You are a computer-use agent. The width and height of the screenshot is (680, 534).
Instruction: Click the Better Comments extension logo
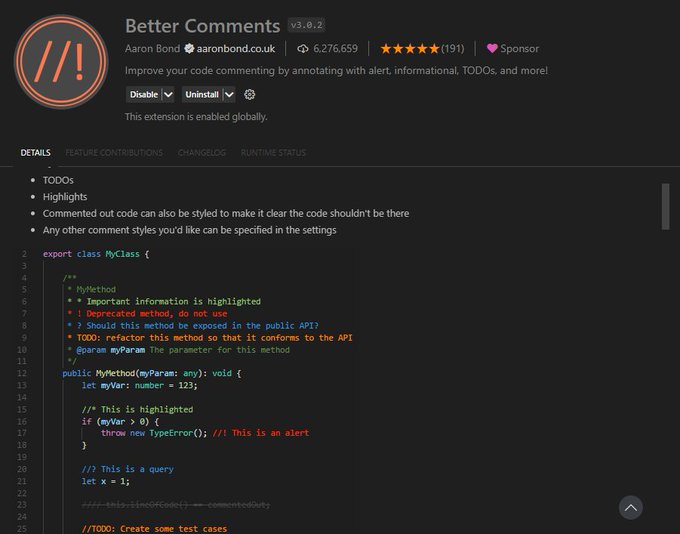(61, 61)
